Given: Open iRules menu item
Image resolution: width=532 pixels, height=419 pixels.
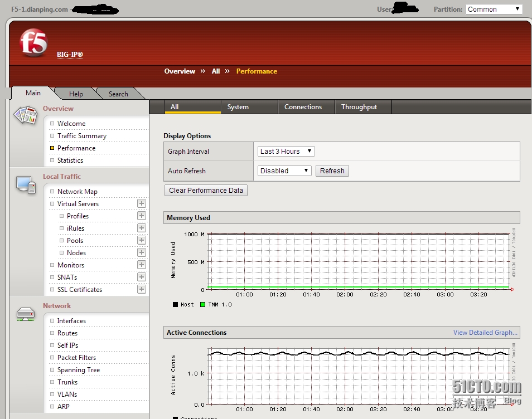Looking at the screenshot, I should [x=75, y=228].
